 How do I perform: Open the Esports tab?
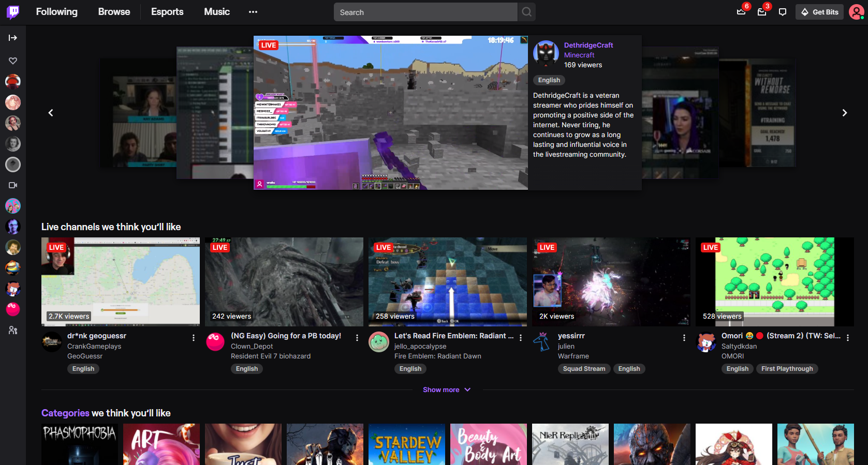(x=167, y=12)
